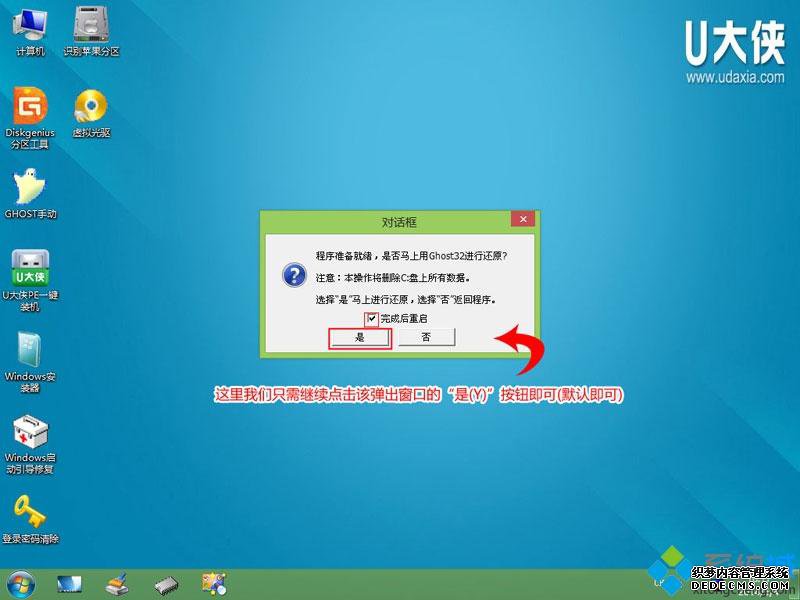Click the memory chip taskbar icon
Image resolution: width=800 pixels, height=600 pixels.
pos(166,585)
